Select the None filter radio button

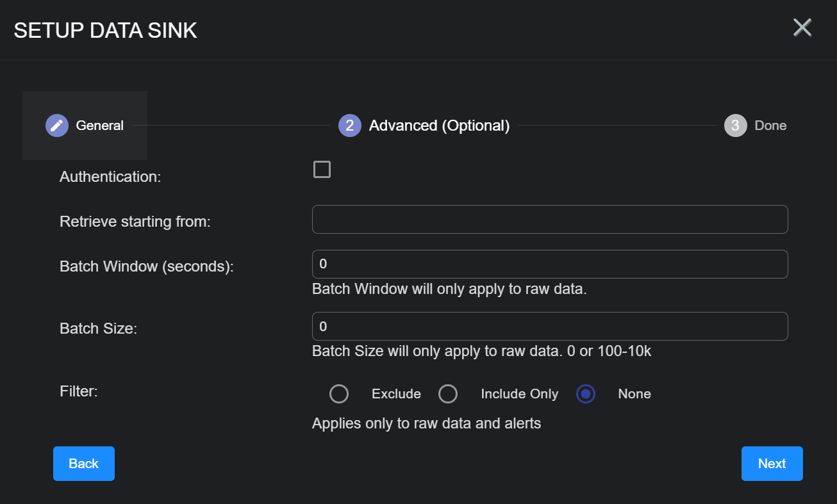click(x=586, y=394)
